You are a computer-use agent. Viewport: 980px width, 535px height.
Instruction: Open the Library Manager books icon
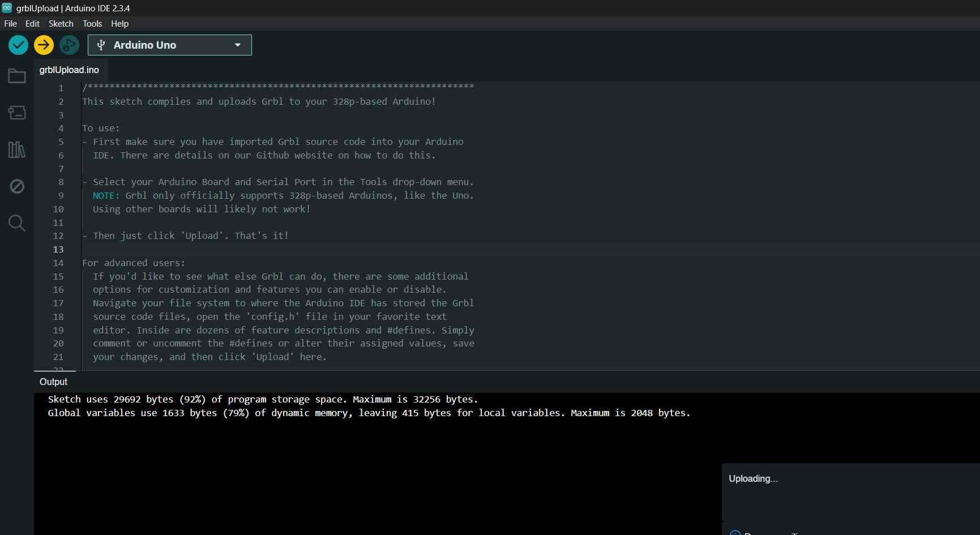pos(16,149)
